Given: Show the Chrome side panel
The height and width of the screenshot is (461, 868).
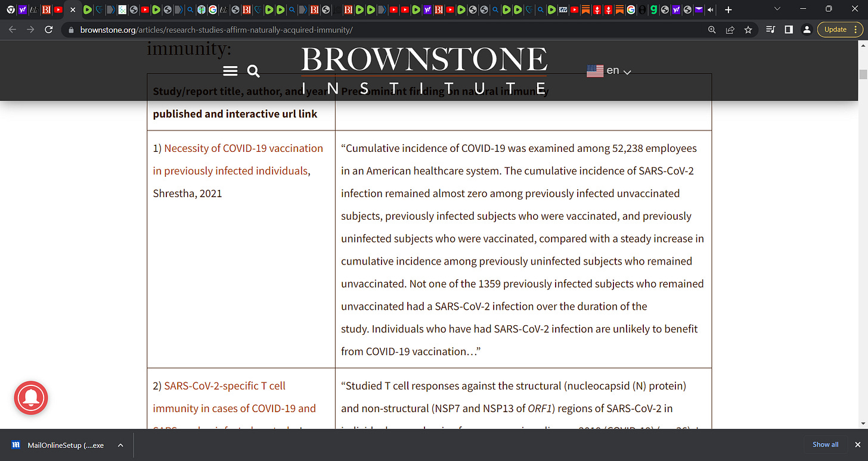Looking at the screenshot, I should pyautogui.click(x=788, y=29).
